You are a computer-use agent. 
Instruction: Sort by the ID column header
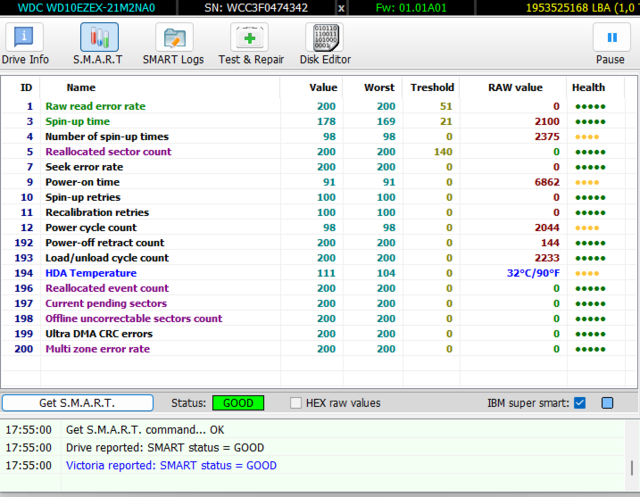tap(26, 87)
